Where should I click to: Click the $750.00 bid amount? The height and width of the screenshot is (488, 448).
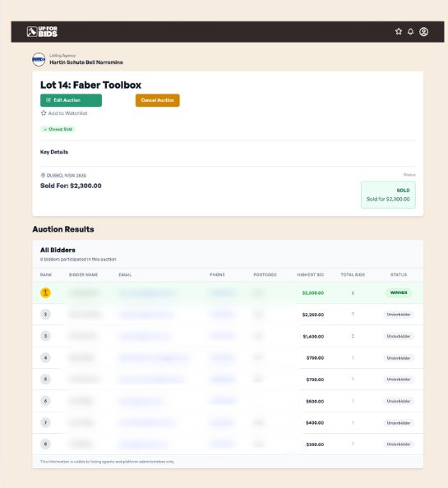315,358
